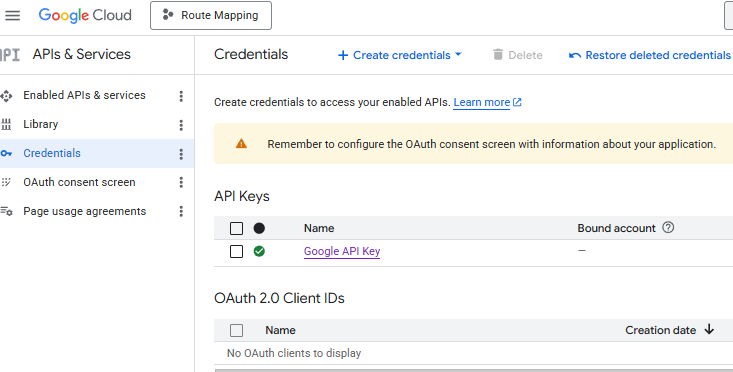Click the plus icon on Create credentials
The width and height of the screenshot is (733, 372).
point(343,55)
